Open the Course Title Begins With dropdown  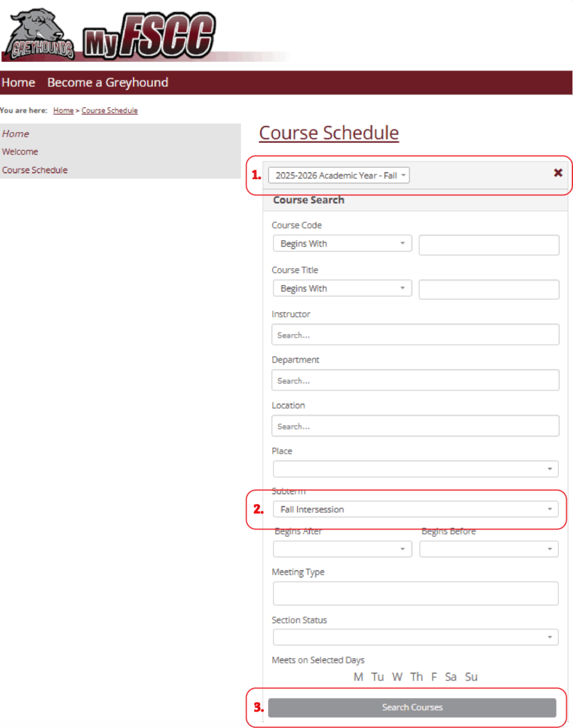(x=342, y=288)
